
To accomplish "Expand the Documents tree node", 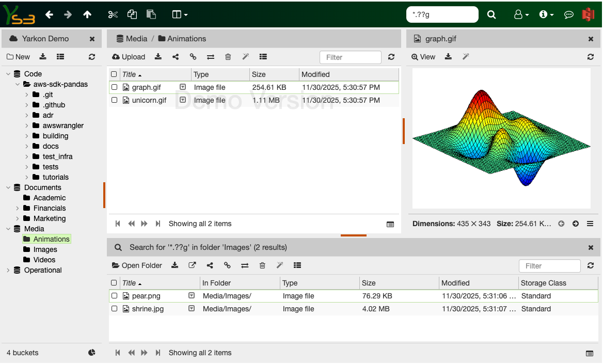I will tap(8, 187).
